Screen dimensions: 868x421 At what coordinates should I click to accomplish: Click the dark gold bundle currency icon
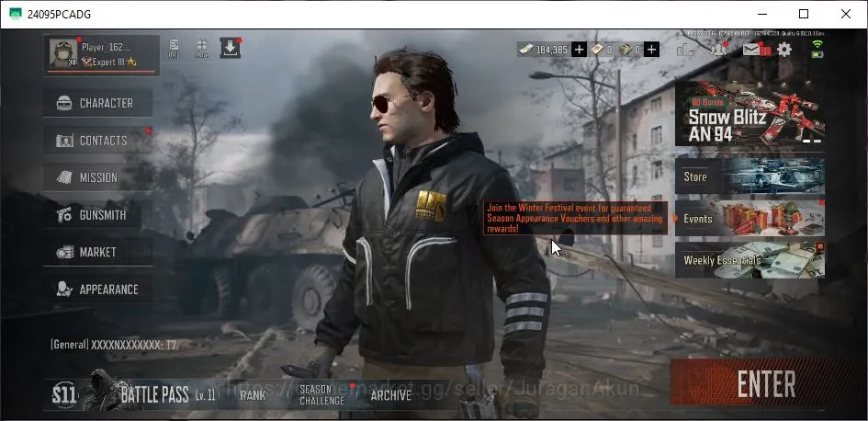tap(625, 50)
